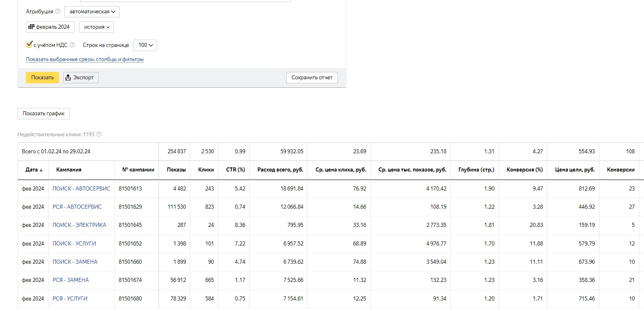Sort by Ср. цена тыс. показов, руб. header
The height and width of the screenshot is (311, 644).
pos(412,170)
